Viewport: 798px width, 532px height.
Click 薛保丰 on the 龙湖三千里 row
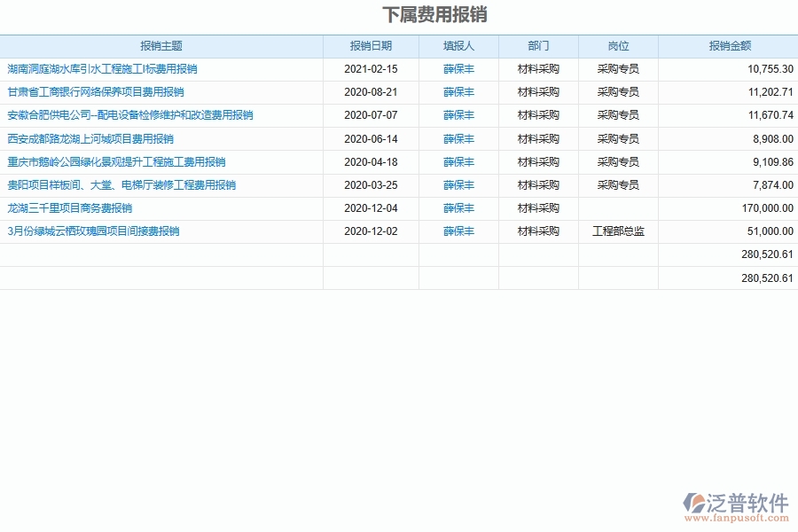click(x=458, y=207)
